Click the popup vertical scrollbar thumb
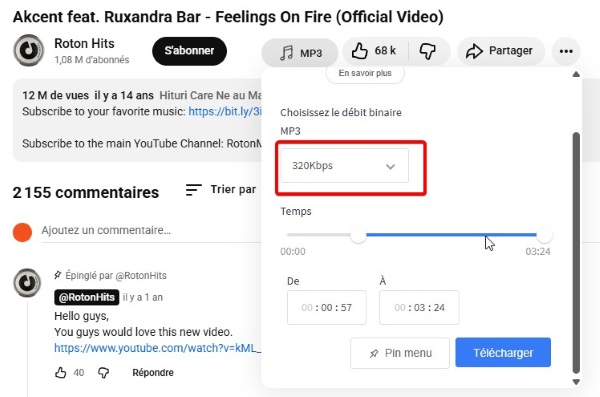The height and width of the screenshot is (397, 600). [576, 253]
